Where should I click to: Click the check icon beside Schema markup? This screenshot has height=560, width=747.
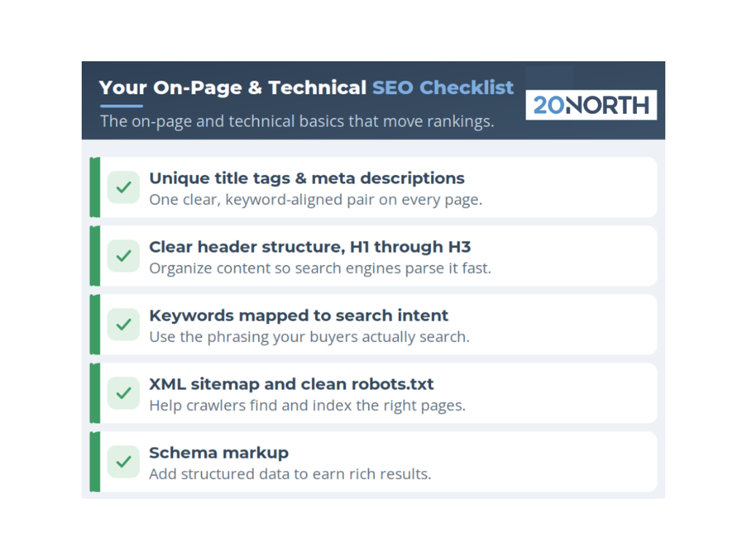coord(123,462)
